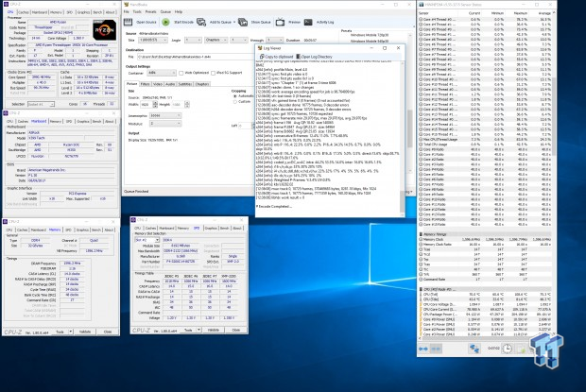Click the Ryzen logo in CPU-Z
The image size is (586, 392).
tap(104, 29)
